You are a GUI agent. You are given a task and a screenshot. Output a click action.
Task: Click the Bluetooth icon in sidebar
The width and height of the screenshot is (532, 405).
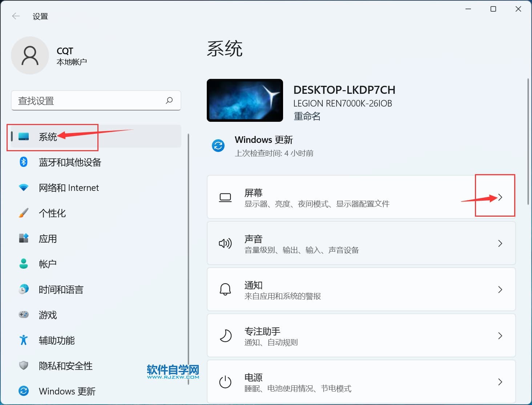pos(24,162)
